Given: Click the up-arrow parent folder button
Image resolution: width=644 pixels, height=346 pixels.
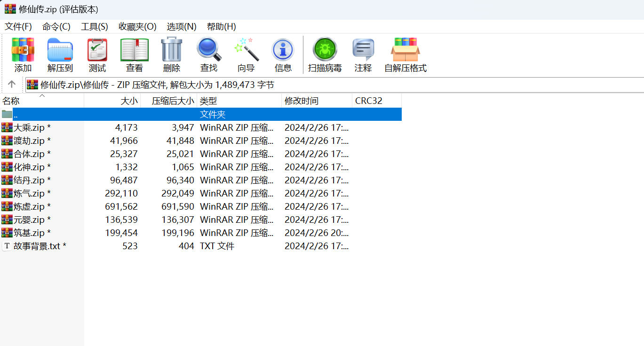Looking at the screenshot, I should [12, 85].
